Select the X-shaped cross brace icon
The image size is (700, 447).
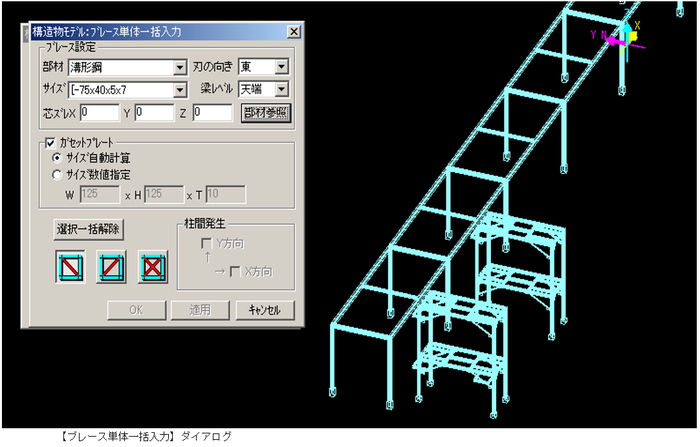coord(152,267)
